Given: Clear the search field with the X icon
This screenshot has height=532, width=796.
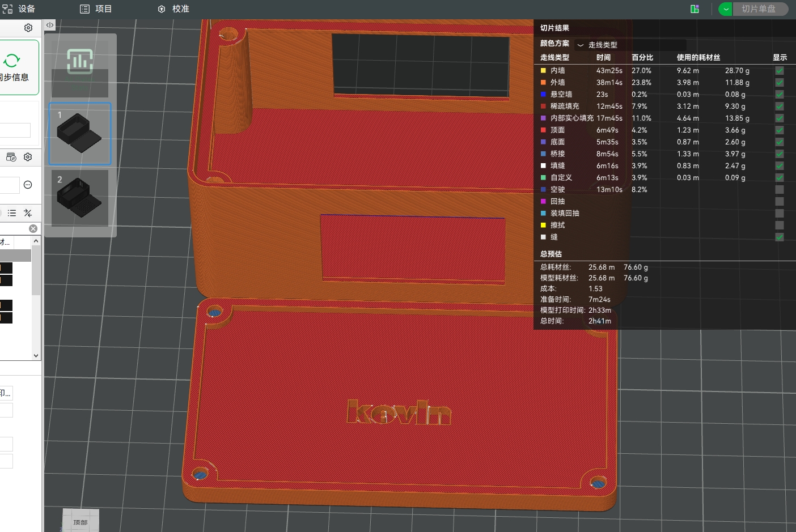Looking at the screenshot, I should pos(33,228).
